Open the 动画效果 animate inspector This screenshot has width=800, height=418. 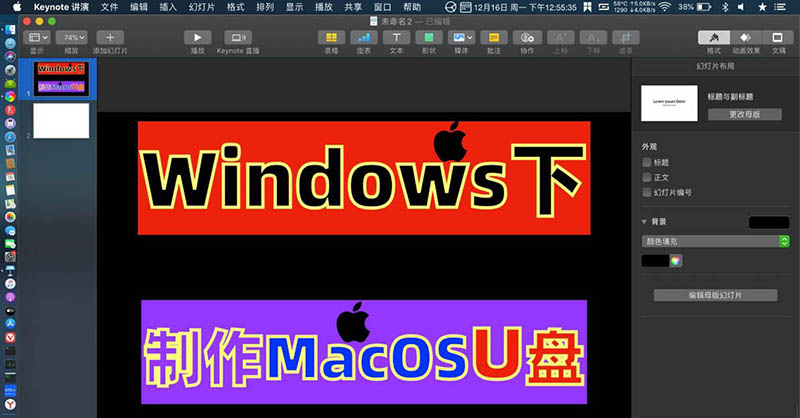point(745,37)
